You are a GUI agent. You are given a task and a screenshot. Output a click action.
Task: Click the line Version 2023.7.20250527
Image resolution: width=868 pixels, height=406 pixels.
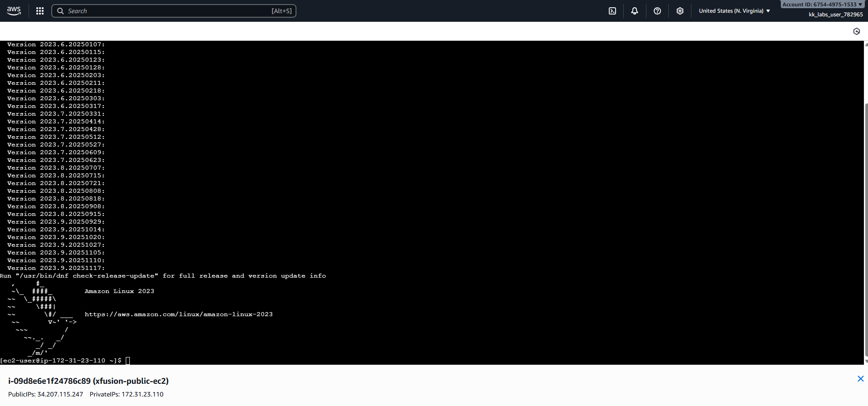tap(56, 145)
